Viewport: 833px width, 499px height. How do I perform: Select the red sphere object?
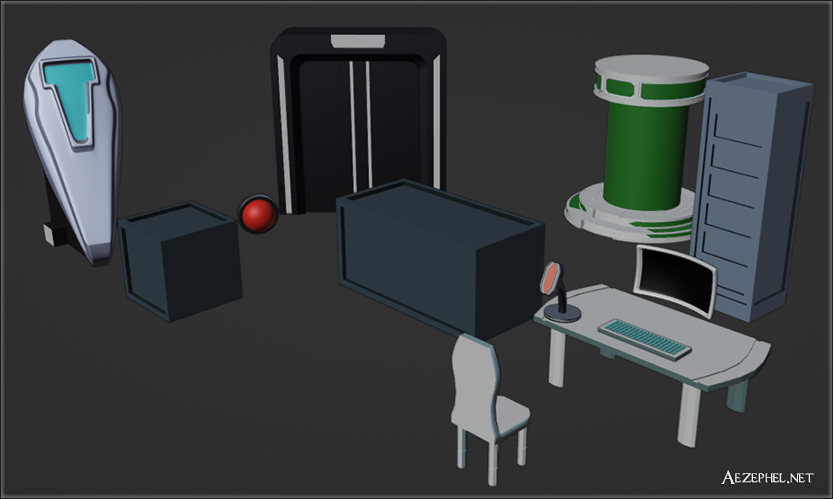click(x=258, y=214)
